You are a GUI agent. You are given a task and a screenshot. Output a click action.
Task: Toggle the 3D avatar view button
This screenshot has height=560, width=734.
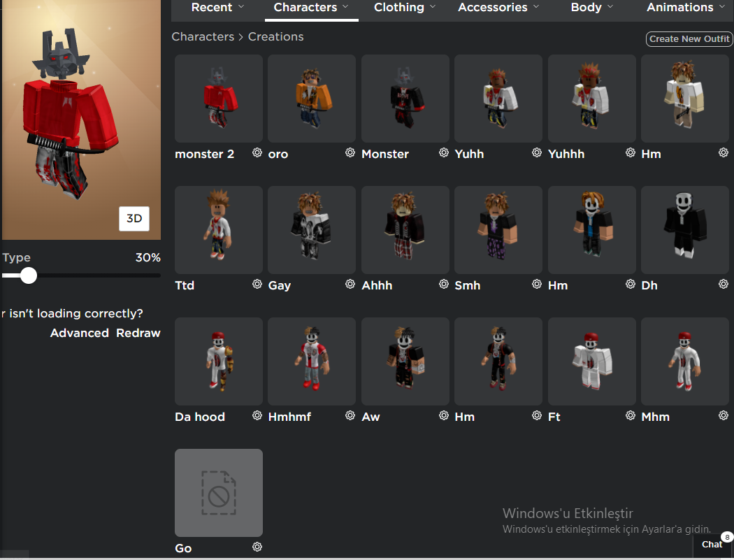point(134,219)
